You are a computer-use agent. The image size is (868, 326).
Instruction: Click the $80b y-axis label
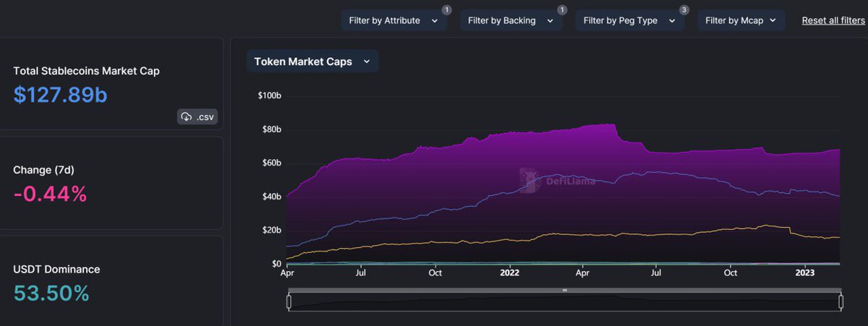(x=271, y=129)
